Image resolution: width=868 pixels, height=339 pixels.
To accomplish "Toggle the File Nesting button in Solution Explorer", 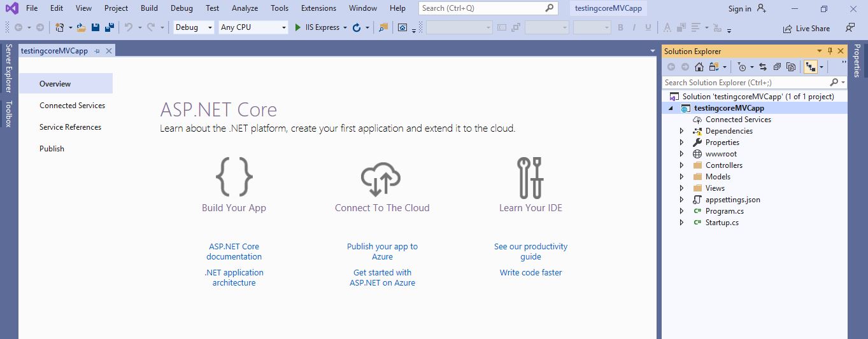I will click(x=811, y=67).
